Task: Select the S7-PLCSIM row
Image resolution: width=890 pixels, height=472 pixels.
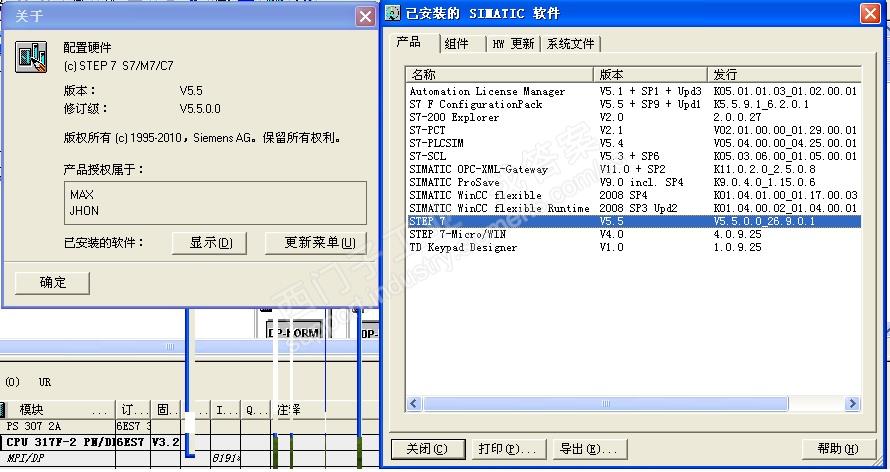Action: tap(633, 144)
